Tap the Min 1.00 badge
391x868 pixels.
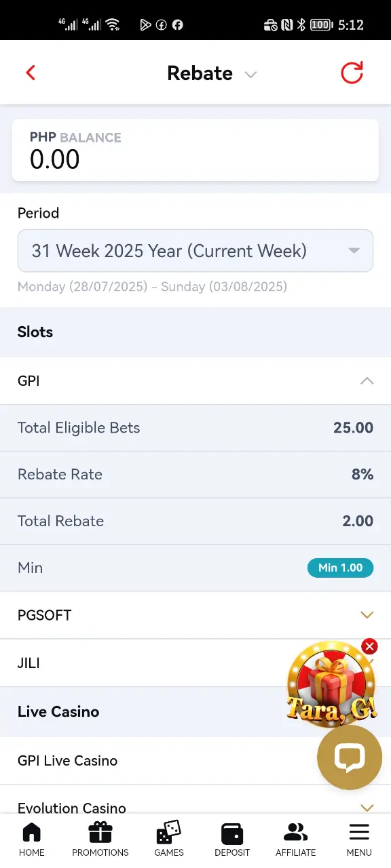click(340, 568)
